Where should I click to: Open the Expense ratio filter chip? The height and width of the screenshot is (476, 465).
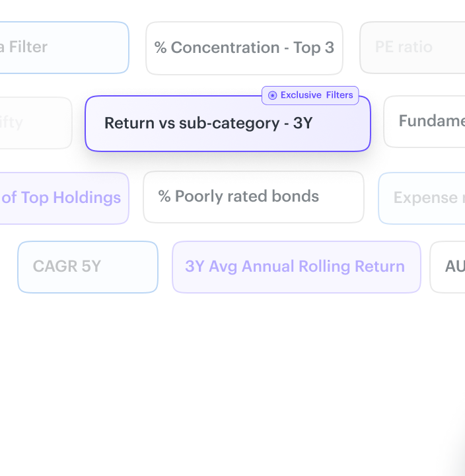[423, 198]
